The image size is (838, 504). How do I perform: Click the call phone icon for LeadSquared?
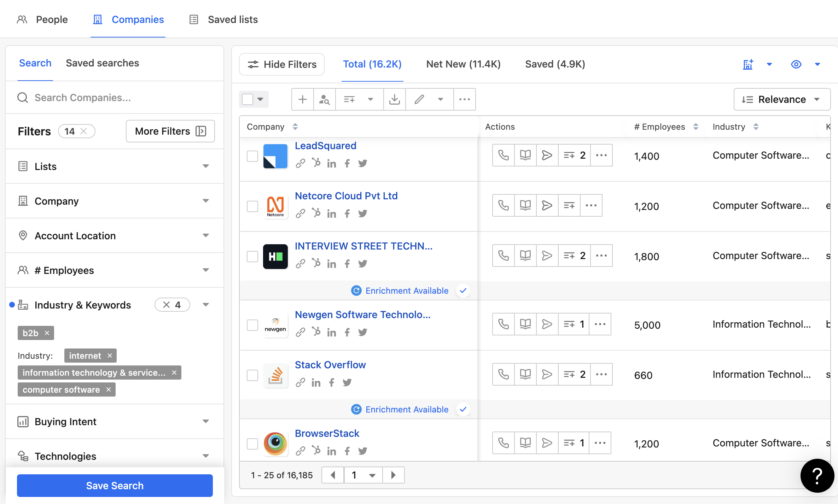click(x=503, y=155)
